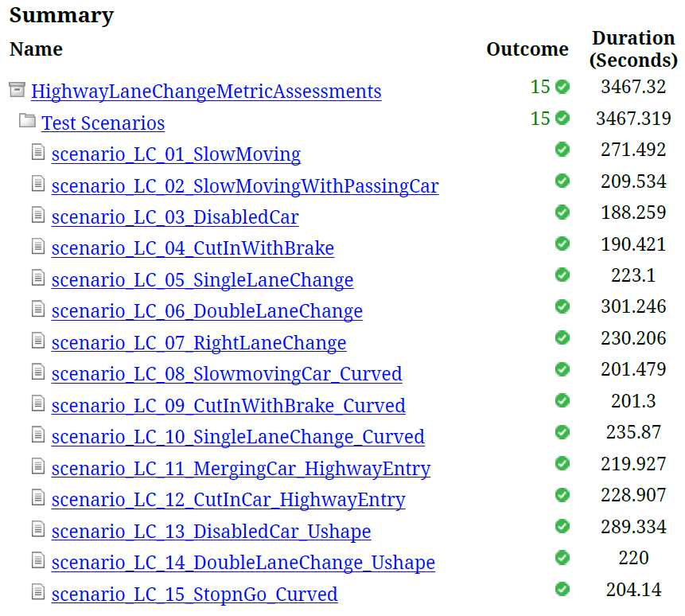The image size is (685, 616).
Task: Click green pass icon for scenario_LC_15_StopnGo_Curved
Action: coord(562,590)
